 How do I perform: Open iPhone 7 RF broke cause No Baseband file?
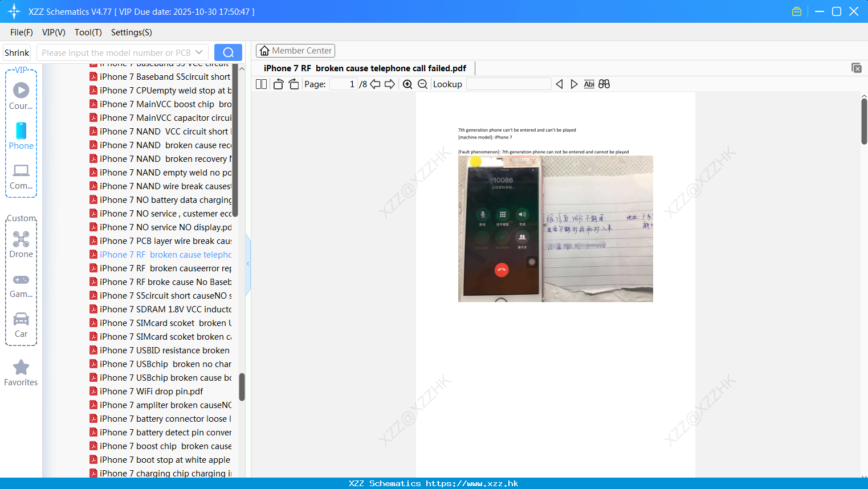160,282
